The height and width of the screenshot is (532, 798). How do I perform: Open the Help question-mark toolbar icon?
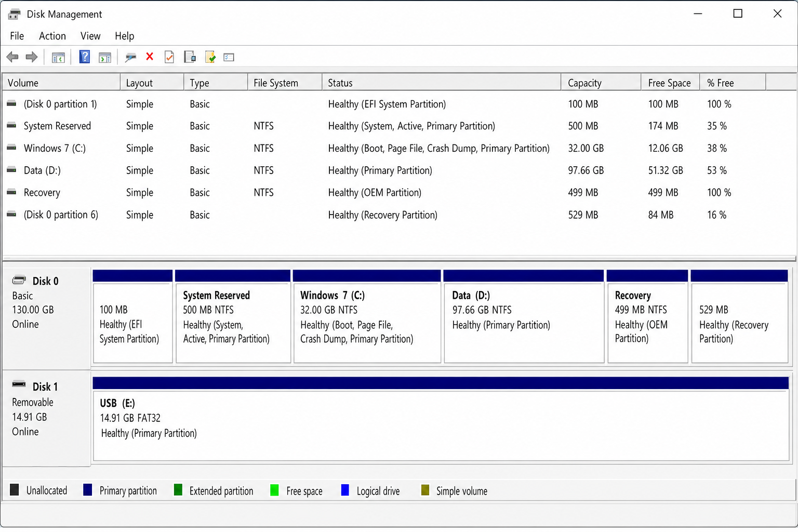pyautogui.click(x=84, y=57)
